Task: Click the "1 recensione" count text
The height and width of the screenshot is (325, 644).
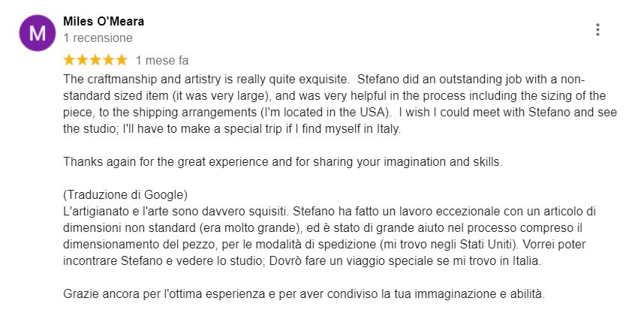Action: tap(98, 38)
